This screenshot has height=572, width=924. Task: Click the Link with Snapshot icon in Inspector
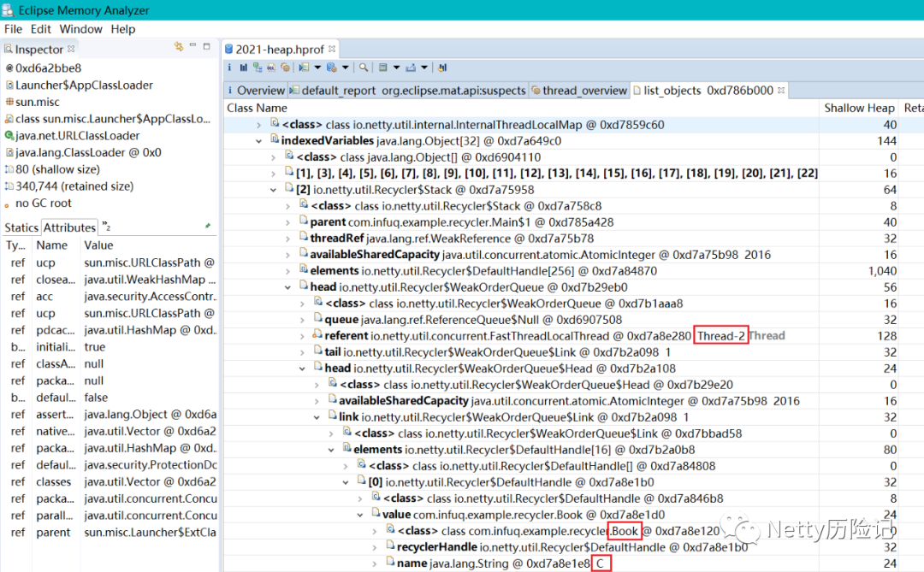[x=179, y=46]
